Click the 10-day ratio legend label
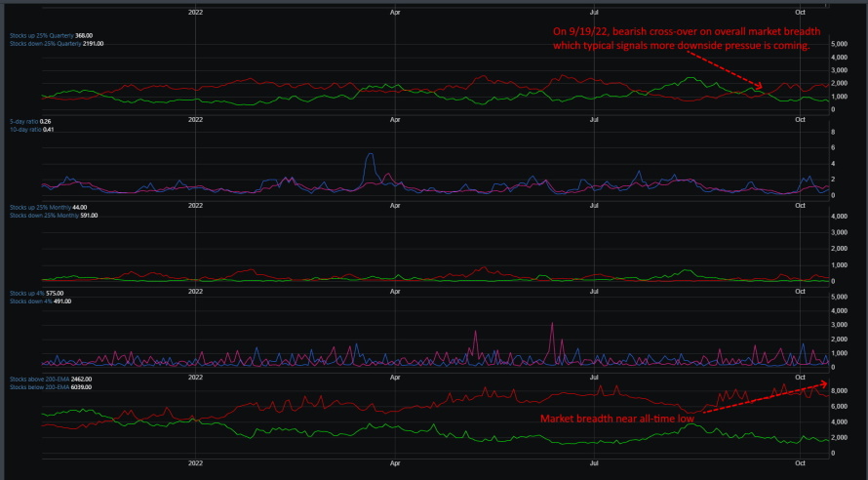The width and height of the screenshot is (868, 480). (31, 130)
